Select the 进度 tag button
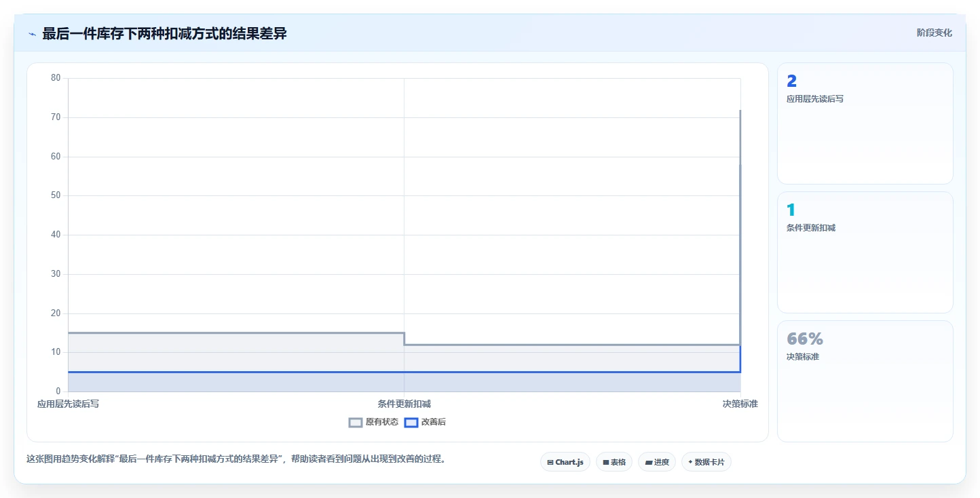Image resolution: width=980 pixels, height=498 pixels. pyautogui.click(x=657, y=462)
